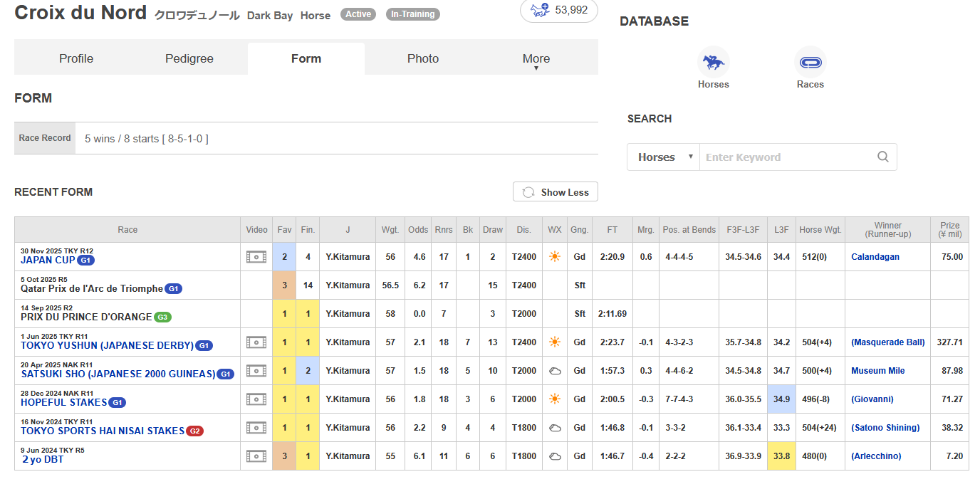Click the G1 badge beside Satsuki Sho
This screenshot has width=980, height=494.
coord(226,374)
